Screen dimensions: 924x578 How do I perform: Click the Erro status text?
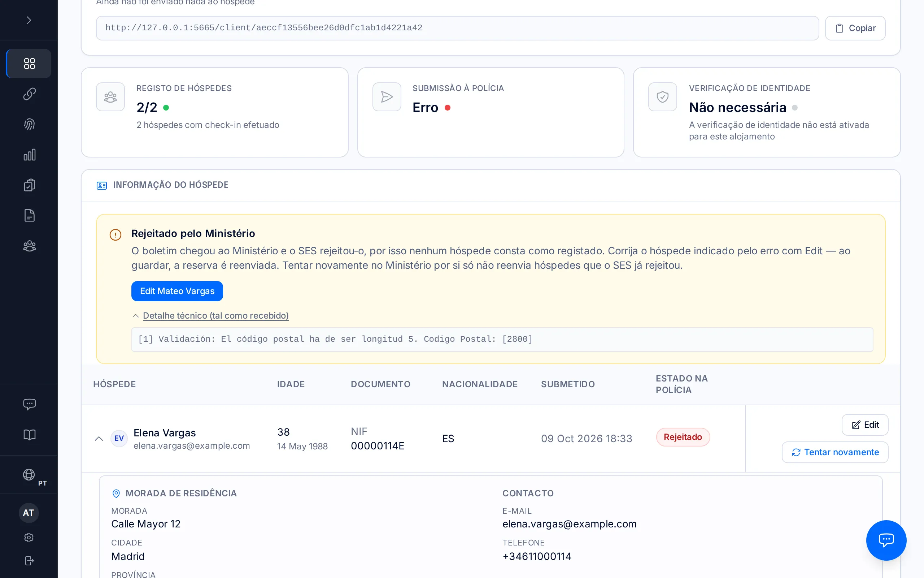(x=425, y=107)
